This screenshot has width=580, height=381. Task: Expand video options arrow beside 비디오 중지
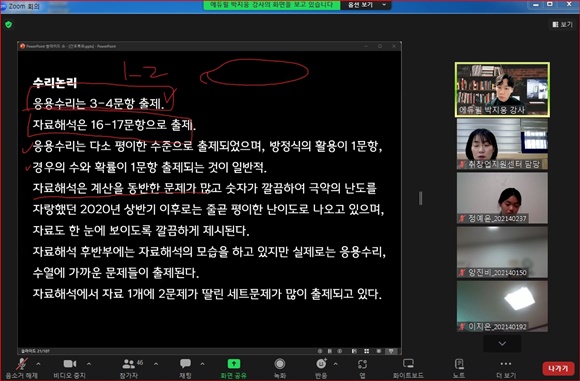point(89,364)
